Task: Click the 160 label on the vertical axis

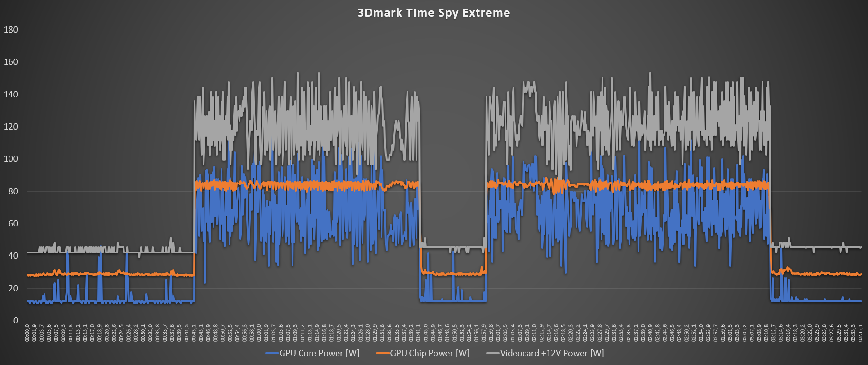Action: (x=10, y=62)
